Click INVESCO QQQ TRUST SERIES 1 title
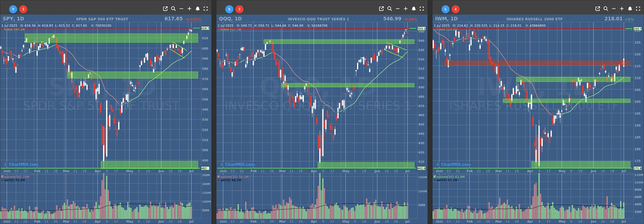This screenshot has height=224, width=644. tap(318, 19)
